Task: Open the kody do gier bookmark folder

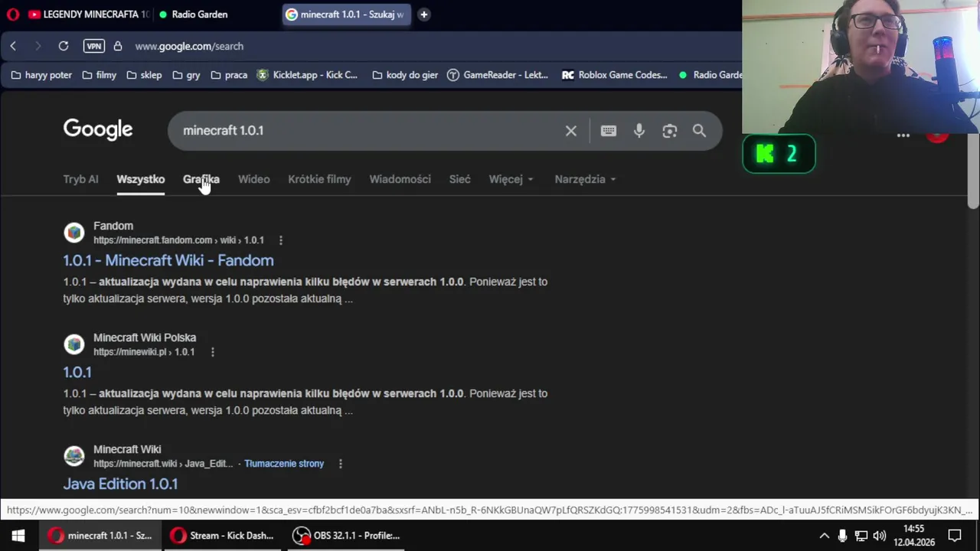Action: tap(405, 75)
